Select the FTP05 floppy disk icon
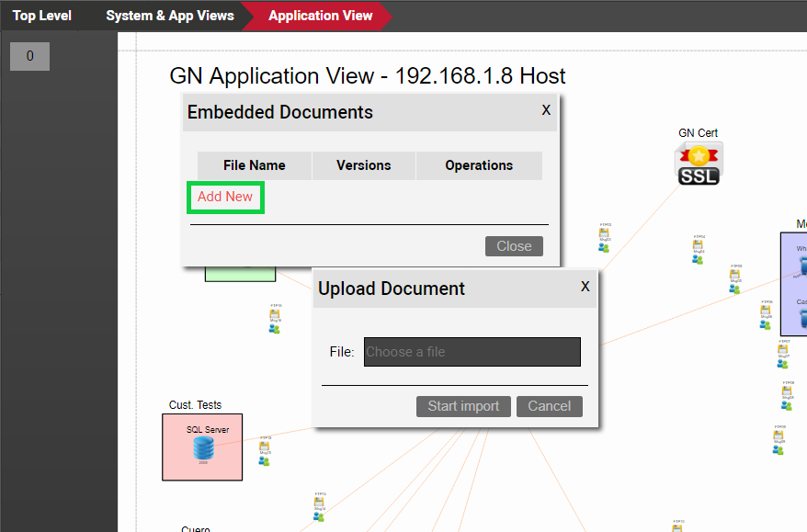 pyautogui.click(x=735, y=275)
